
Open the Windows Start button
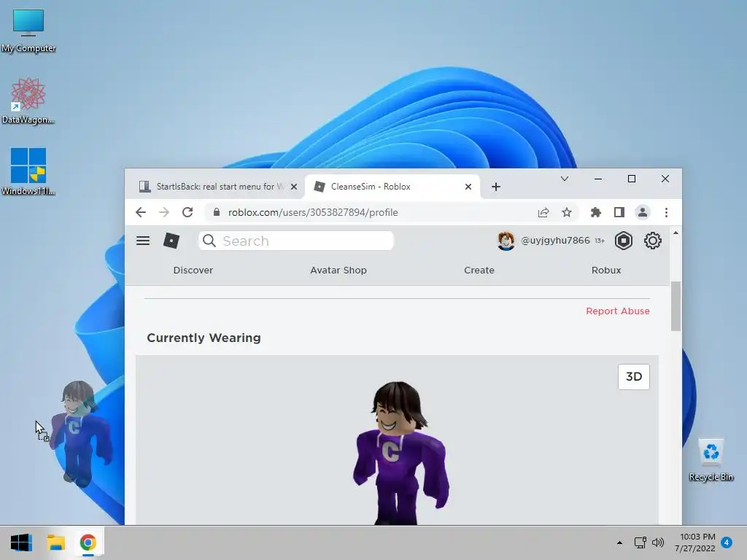click(x=21, y=542)
